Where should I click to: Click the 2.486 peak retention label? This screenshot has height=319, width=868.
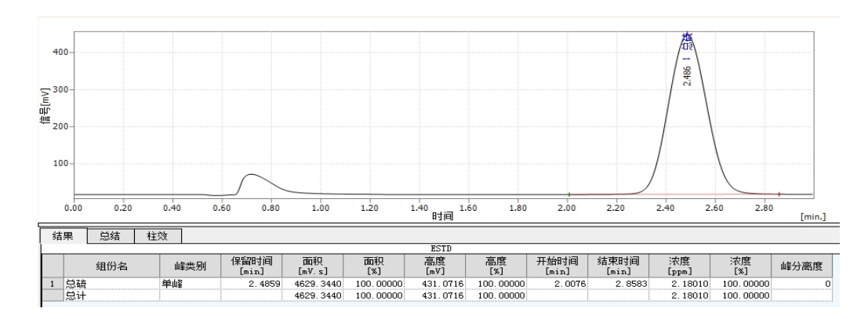click(687, 76)
